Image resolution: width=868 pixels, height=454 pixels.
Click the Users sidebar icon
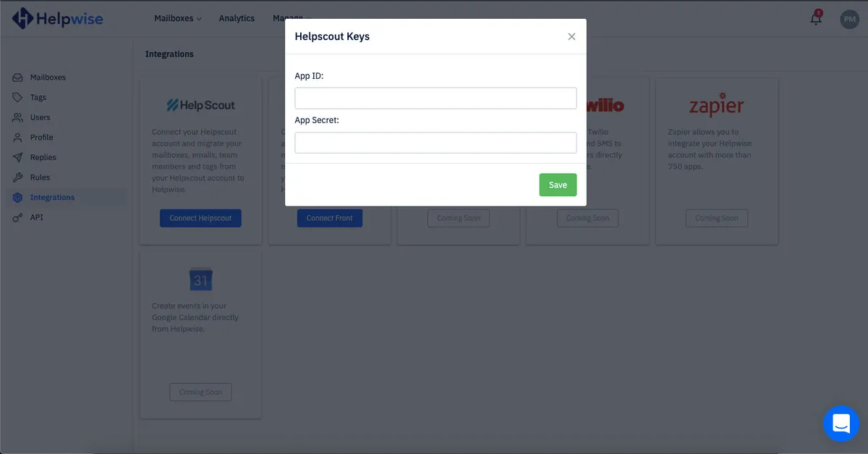(x=17, y=117)
